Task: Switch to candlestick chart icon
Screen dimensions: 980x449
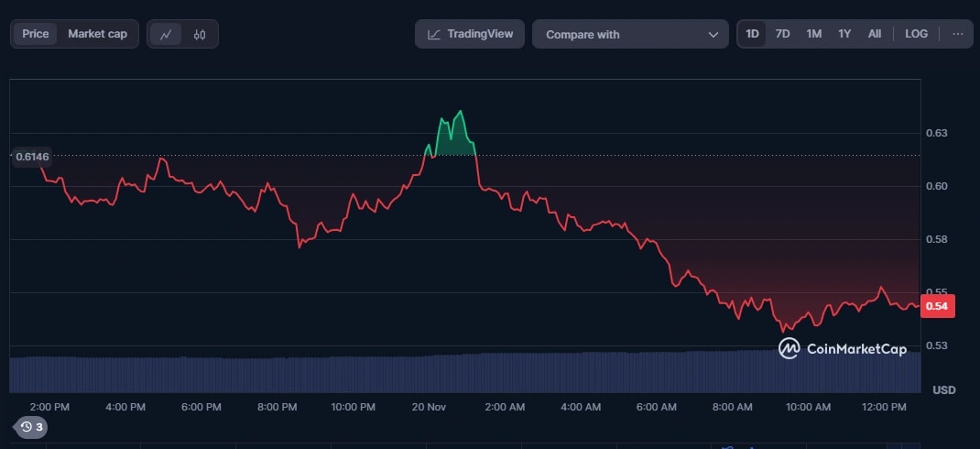Action: [x=200, y=35]
